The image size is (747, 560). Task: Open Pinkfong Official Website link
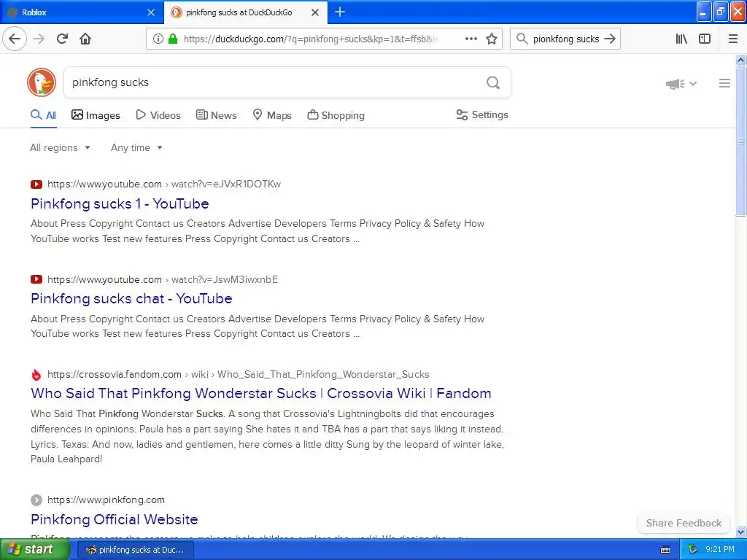(x=115, y=519)
